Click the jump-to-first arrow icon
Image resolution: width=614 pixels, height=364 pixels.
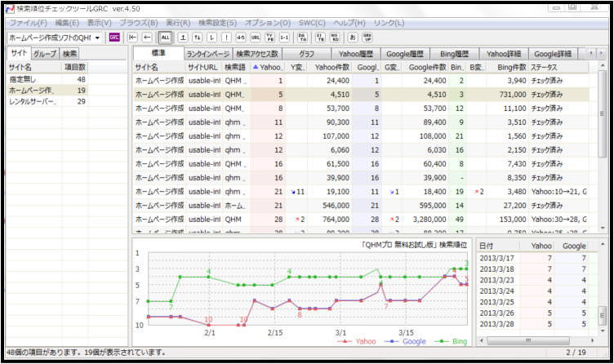pyautogui.click(x=133, y=38)
